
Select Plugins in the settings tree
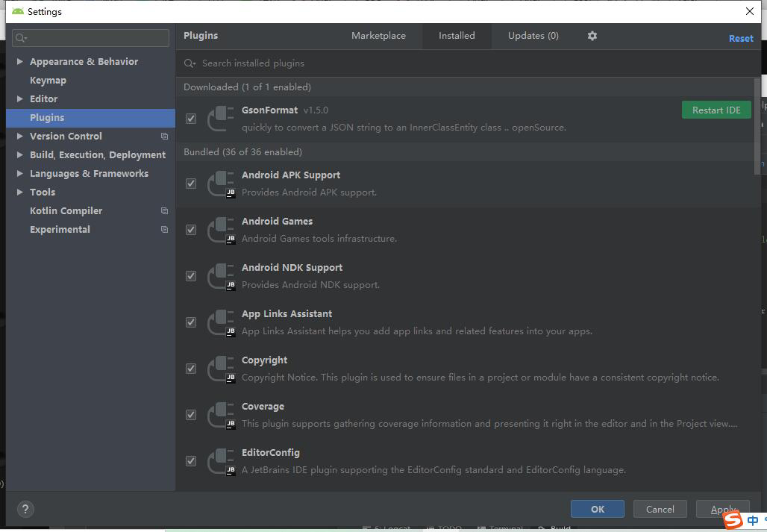tap(90, 118)
